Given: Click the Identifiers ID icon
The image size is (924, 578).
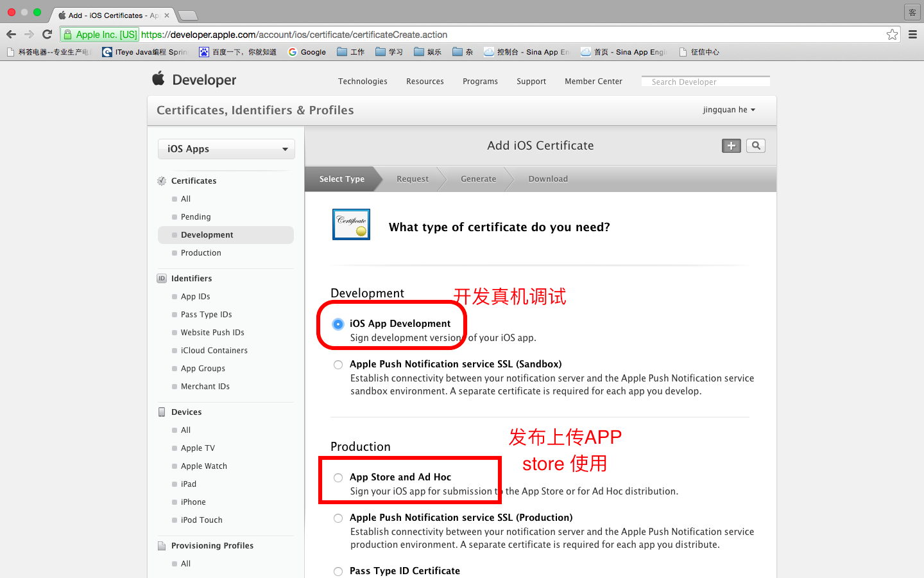Looking at the screenshot, I should pos(162,279).
